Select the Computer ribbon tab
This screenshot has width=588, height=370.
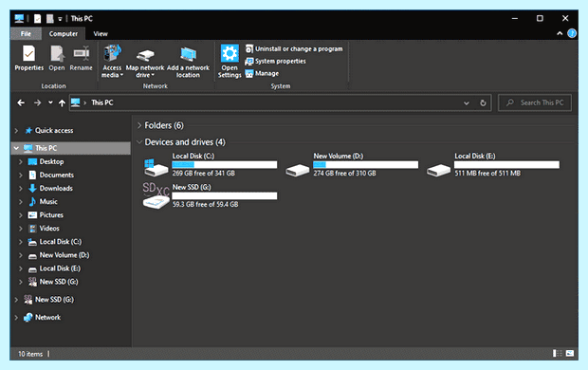tap(64, 34)
